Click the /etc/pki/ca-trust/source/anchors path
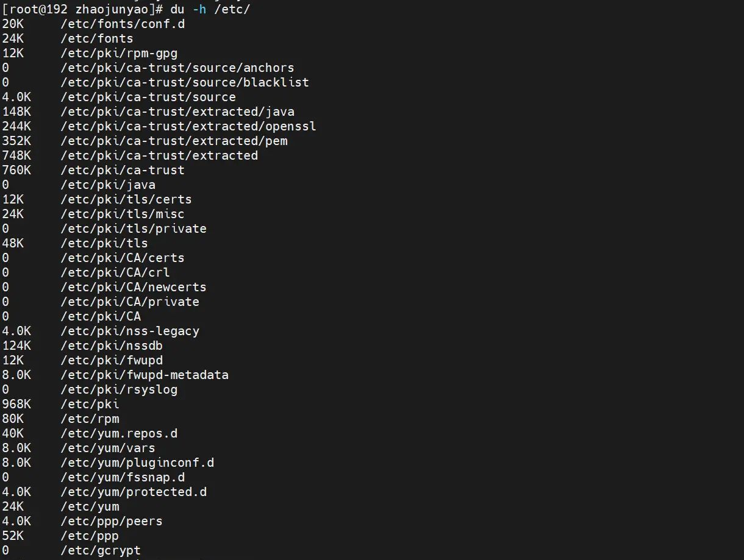The width and height of the screenshot is (744, 560). (177, 68)
